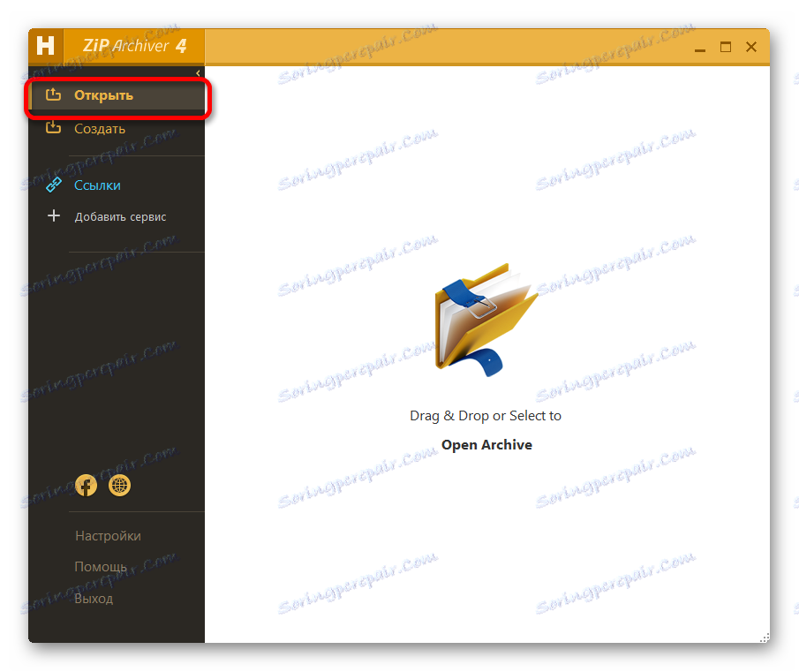Click the 'Drag & Drop or Select to' text
This screenshot has height=672, width=799.
coord(486,416)
